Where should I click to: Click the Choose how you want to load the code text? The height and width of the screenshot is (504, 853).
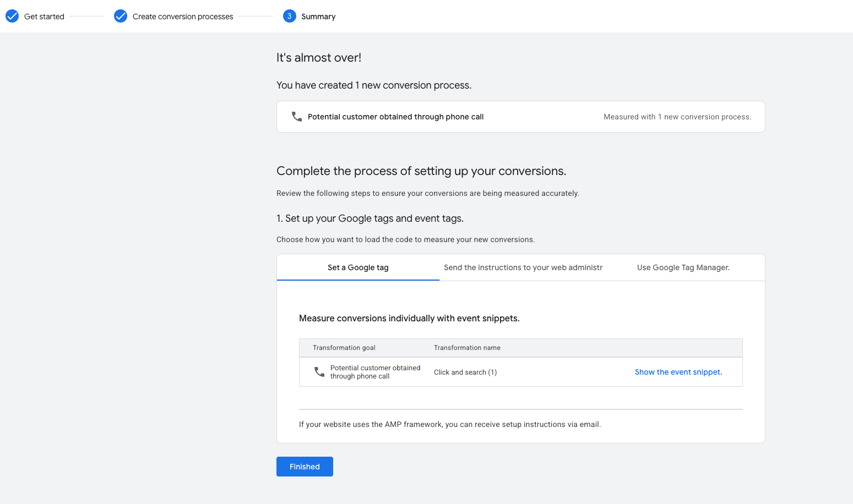[405, 239]
